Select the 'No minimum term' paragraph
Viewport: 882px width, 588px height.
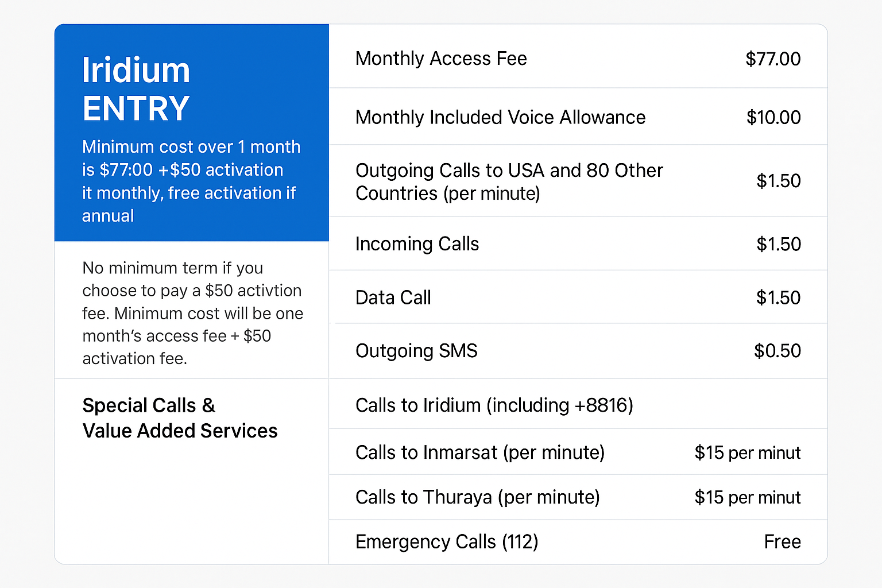pyautogui.click(x=192, y=313)
